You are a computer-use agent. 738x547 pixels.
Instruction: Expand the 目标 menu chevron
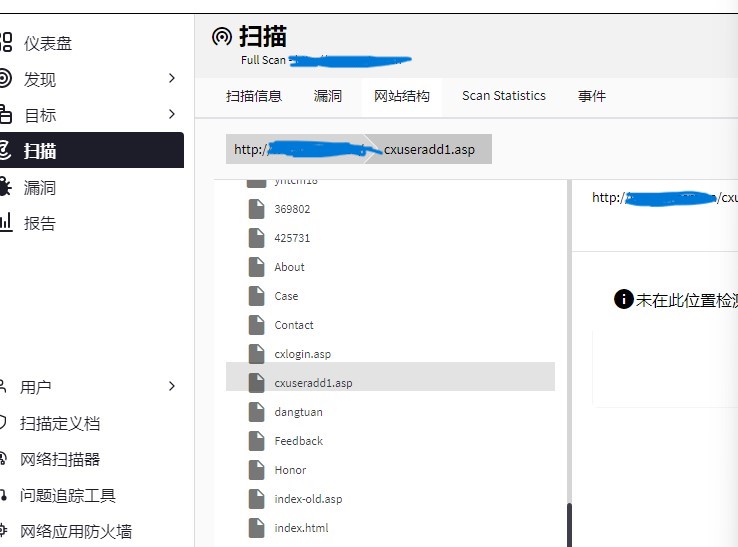pos(172,114)
